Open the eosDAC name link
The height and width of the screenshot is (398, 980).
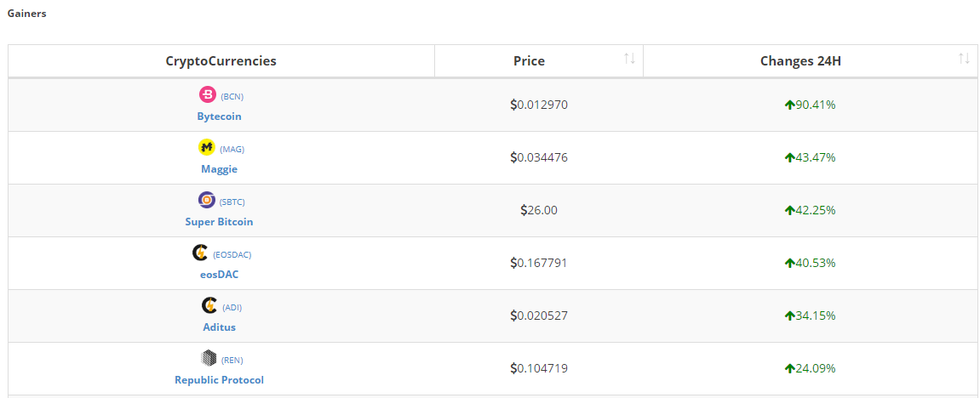click(x=219, y=275)
